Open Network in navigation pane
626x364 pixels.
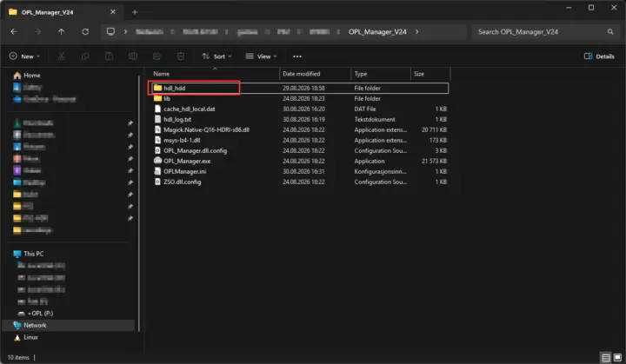coord(69,325)
